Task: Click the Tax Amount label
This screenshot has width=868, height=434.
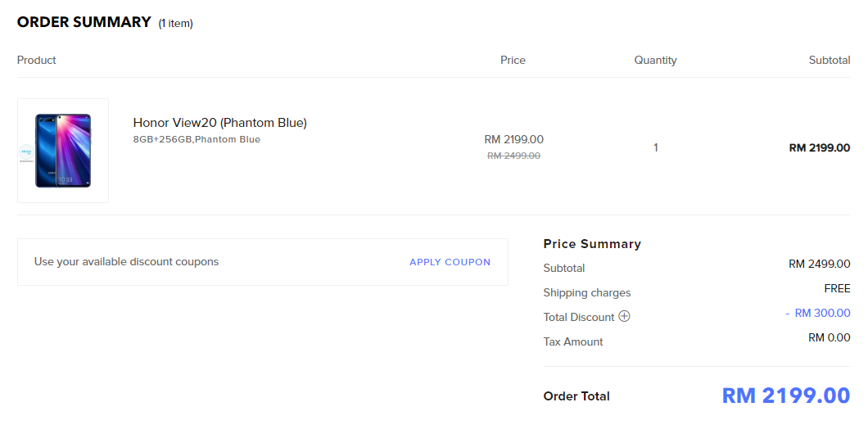Action: tap(572, 341)
